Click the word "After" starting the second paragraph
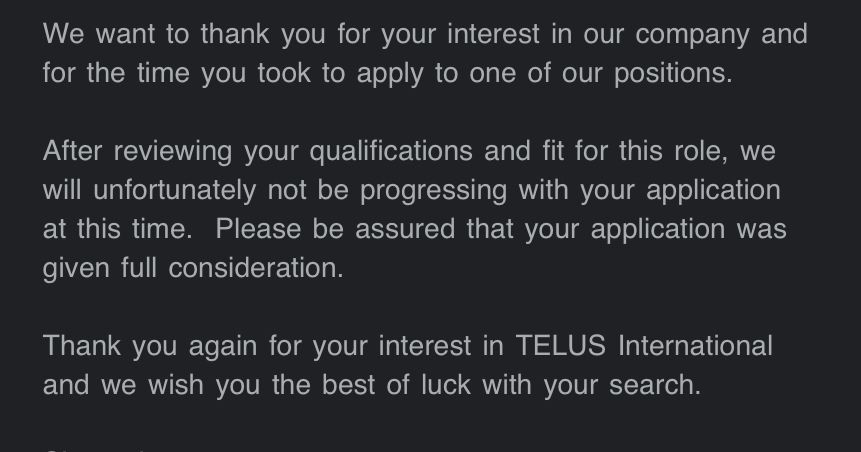The image size is (861, 452). point(73,151)
